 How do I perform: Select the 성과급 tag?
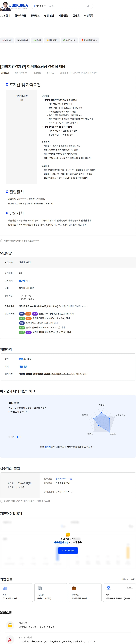[x=37, y=40]
